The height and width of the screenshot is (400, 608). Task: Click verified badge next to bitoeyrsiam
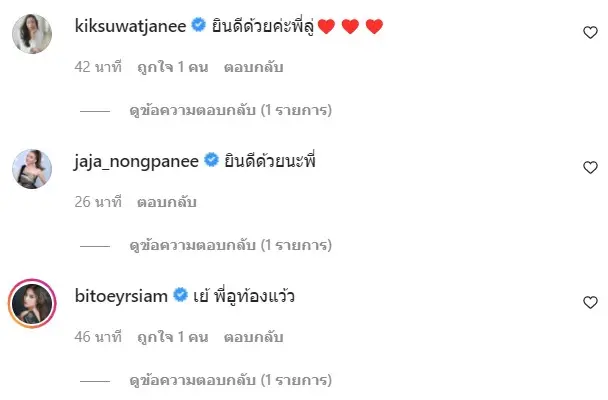pyautogui.click(x=180, y=295)
